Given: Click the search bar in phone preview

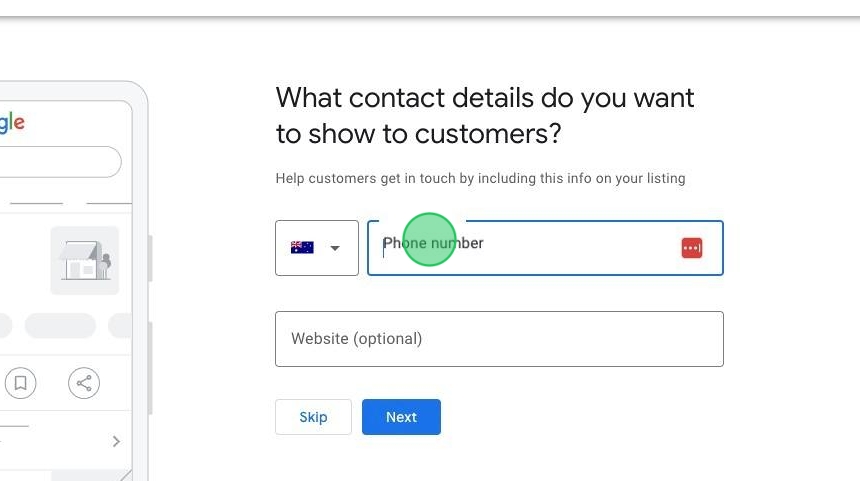Looking at the screenshot, I should [60, 162].
